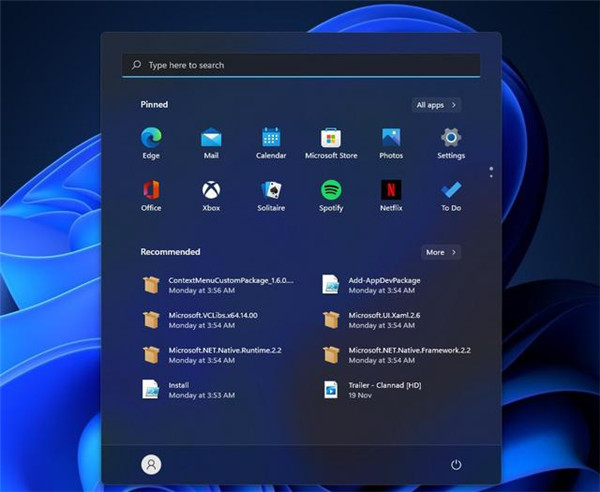Expand the All apps list

(437, 104)
